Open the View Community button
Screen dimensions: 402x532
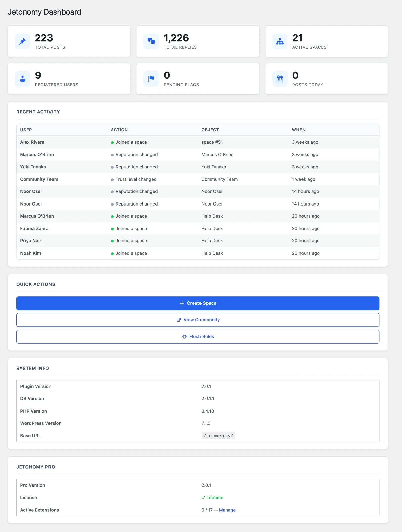(x=198, y=320)
